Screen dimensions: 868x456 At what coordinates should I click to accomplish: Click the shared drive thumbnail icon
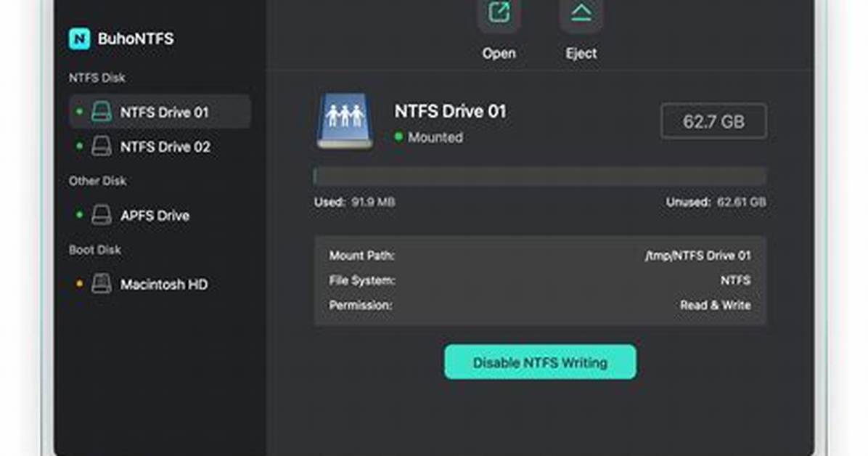tap(344, 121)
